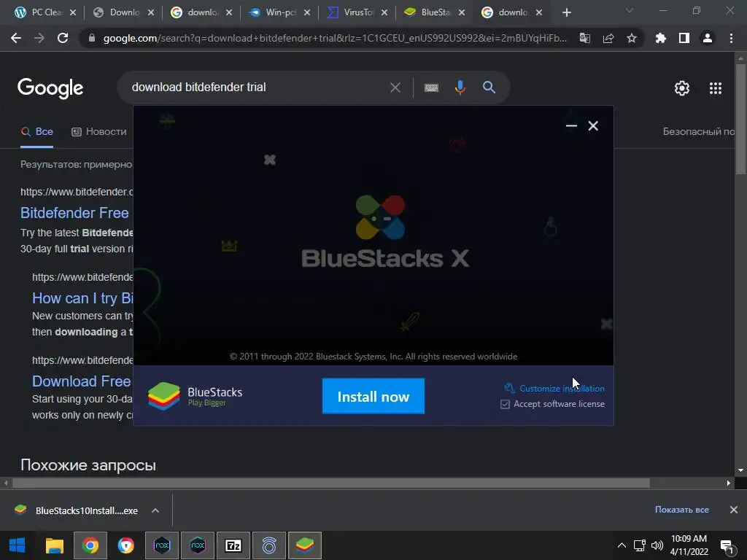Click browser Back arrow
The image size is (747, 560).
coord(16,38)
